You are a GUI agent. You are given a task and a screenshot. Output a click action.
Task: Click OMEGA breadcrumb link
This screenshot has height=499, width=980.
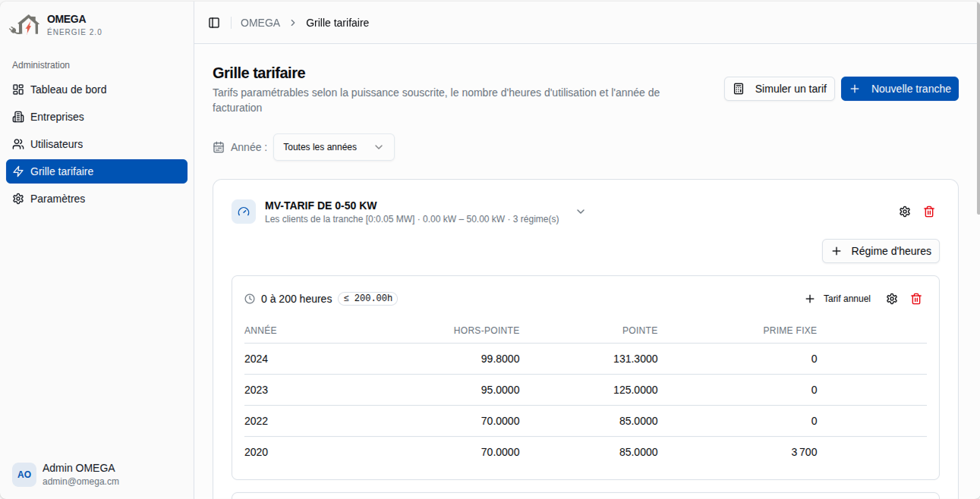pos(260,23)
